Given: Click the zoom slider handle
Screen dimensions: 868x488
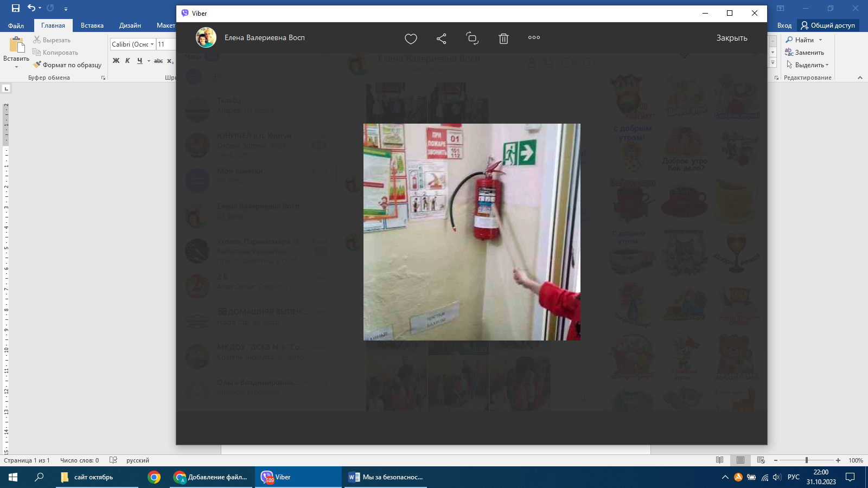Looking at the screenshot, I should pyautogui.click(x=807, y=460).
